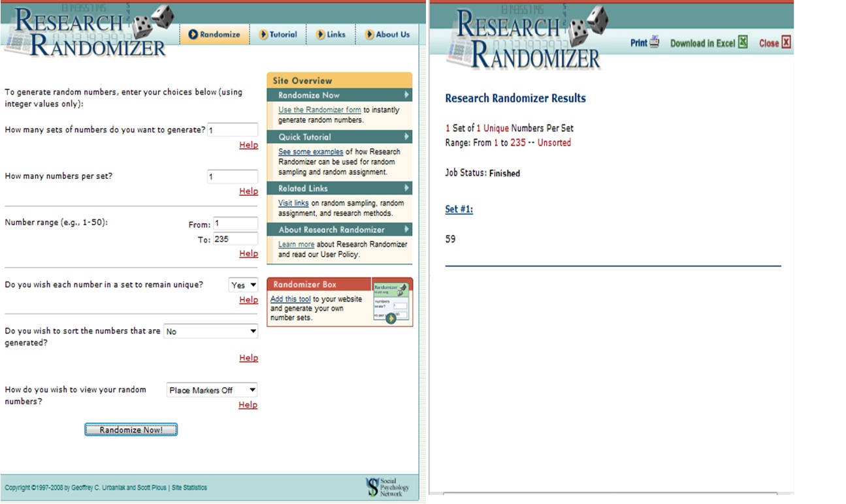Image resolution: width=846 pixels, height=504 pixels.
Task: Click the play arrow icon beside Randomize
Action: click(x=193, y=35)
